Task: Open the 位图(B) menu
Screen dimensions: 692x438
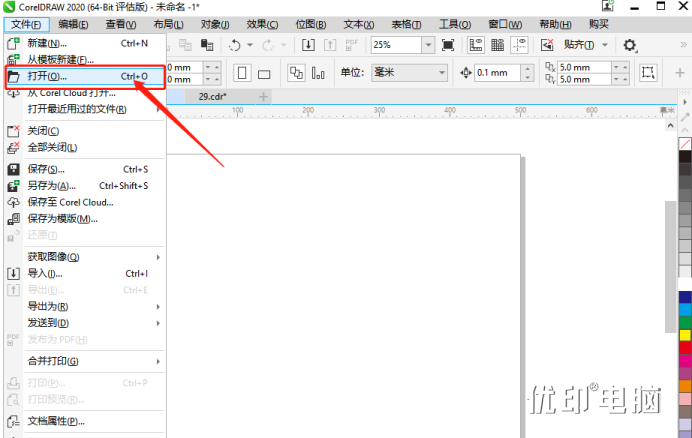Action: click(311, 24)
